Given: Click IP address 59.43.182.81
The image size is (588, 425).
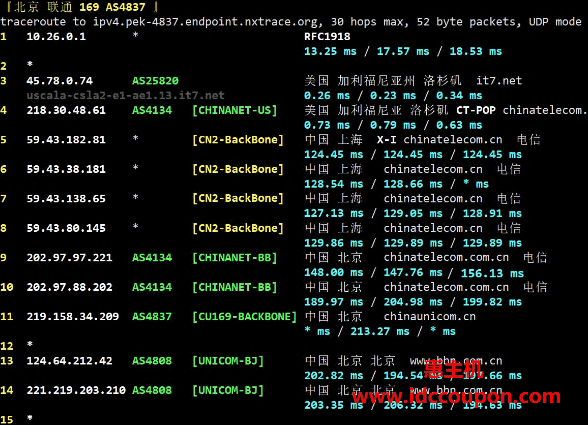Looking at the screenshot, I should pyautogui.click(x=66, y=140).
